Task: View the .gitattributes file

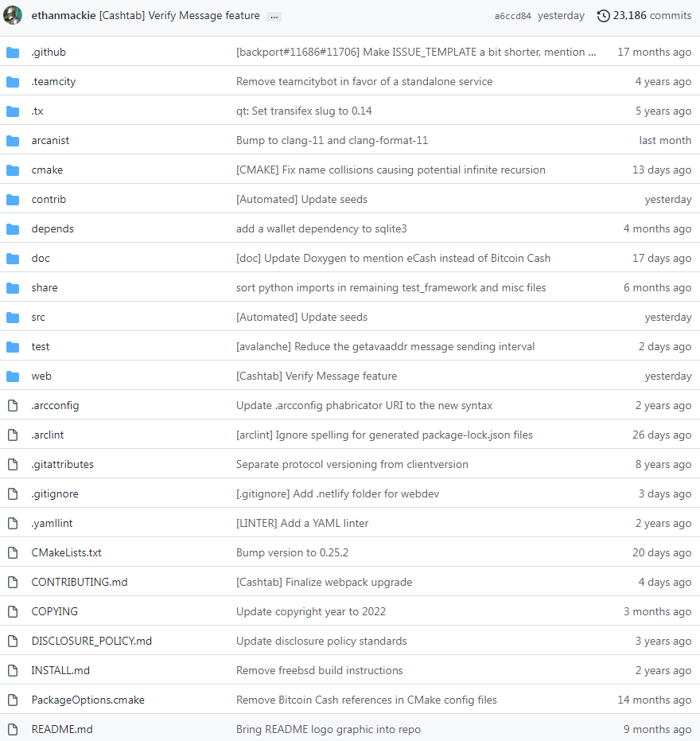Action: click(x=63, y=464)
